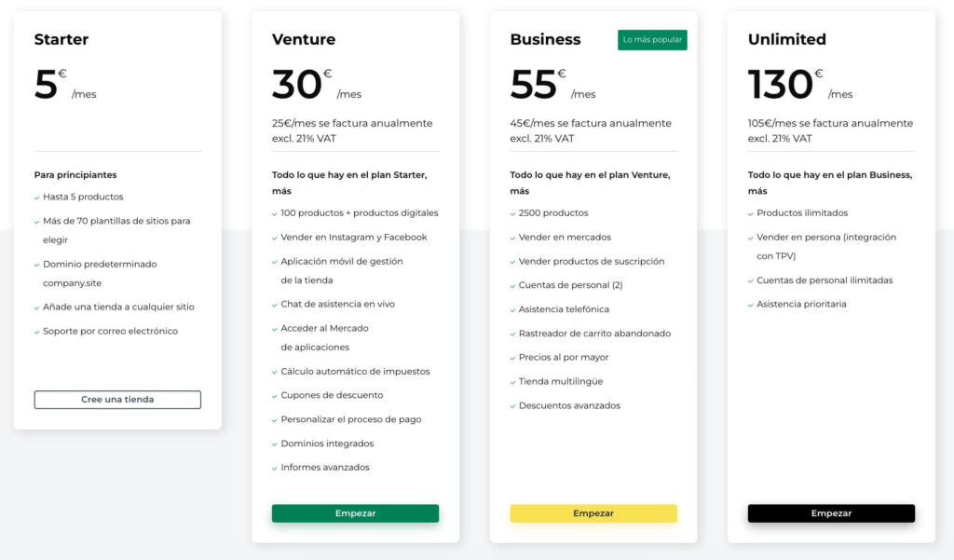
Task: Click the 'Cree una tienda' button
Action: [x=117, y=400]
